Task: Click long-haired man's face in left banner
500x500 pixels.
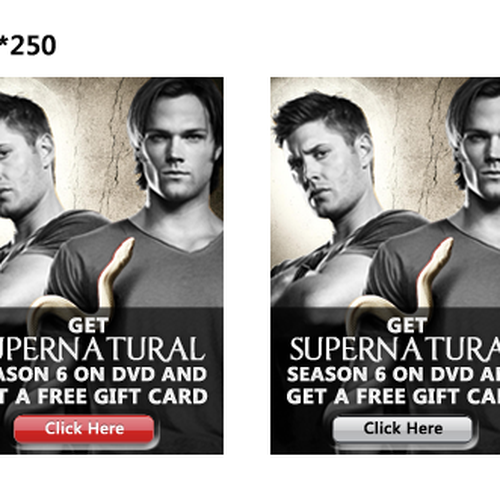Action: [177, 155]
